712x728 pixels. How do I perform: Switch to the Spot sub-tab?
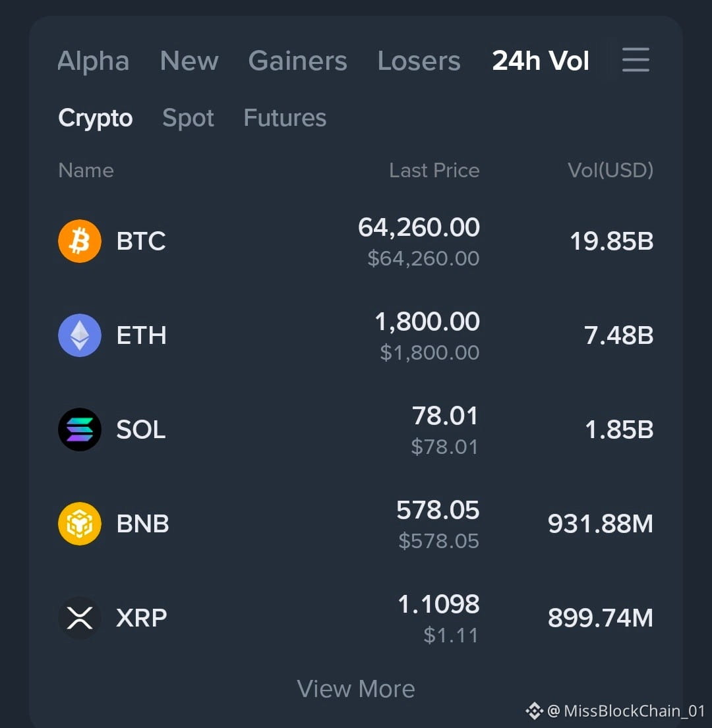188,119
